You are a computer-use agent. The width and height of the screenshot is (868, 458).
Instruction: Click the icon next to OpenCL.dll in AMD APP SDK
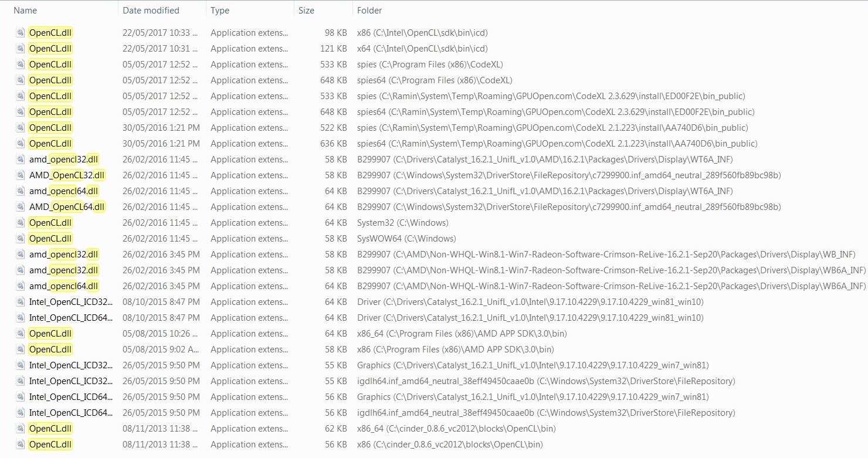tap(20, 333)
